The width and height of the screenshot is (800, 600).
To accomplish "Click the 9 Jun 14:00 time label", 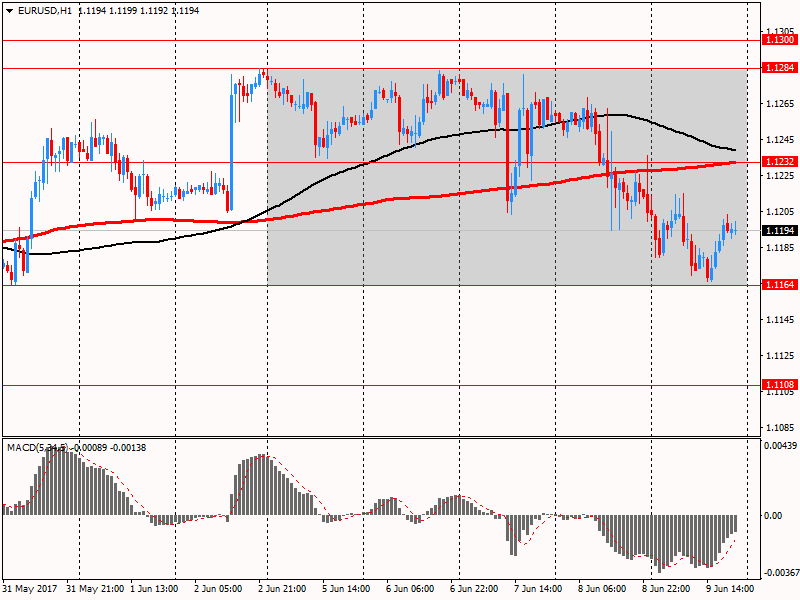I will (x=730, y=589).
